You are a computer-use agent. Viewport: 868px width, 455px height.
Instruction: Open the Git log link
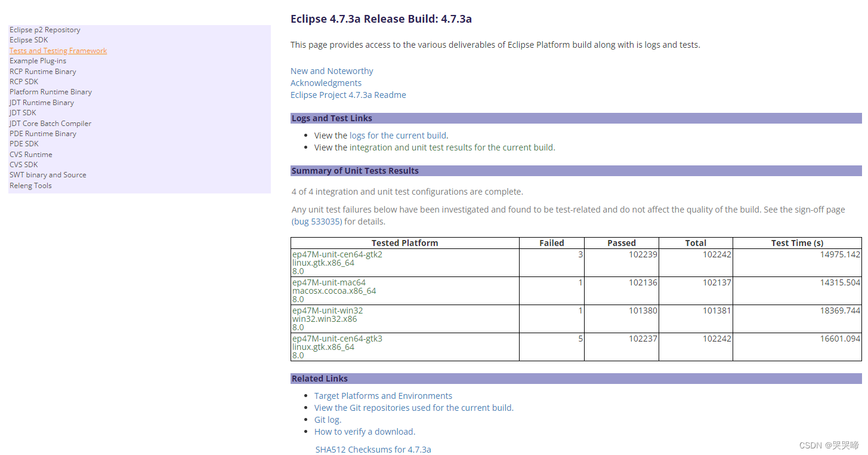coord(328,420)
